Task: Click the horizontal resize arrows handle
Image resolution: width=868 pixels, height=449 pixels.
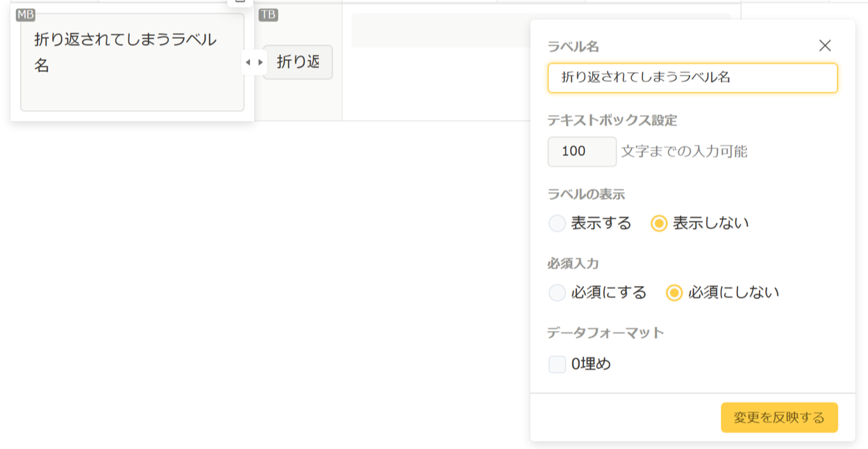Action: click(x=254, y=62)
